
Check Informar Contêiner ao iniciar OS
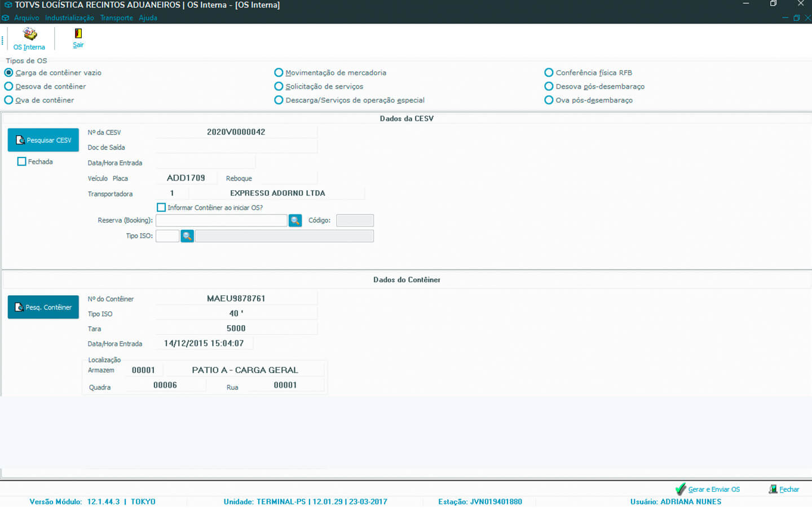click(161, 208)
